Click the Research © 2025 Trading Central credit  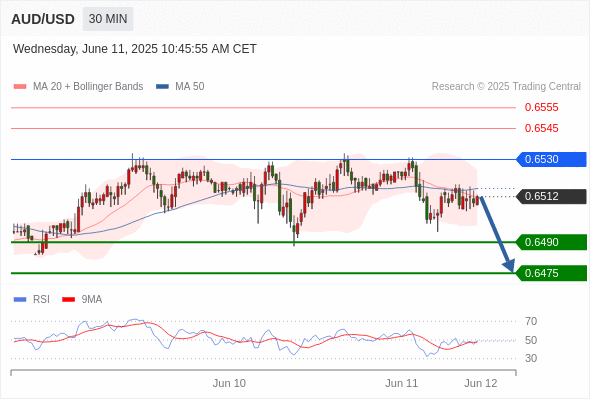(506, 87)
